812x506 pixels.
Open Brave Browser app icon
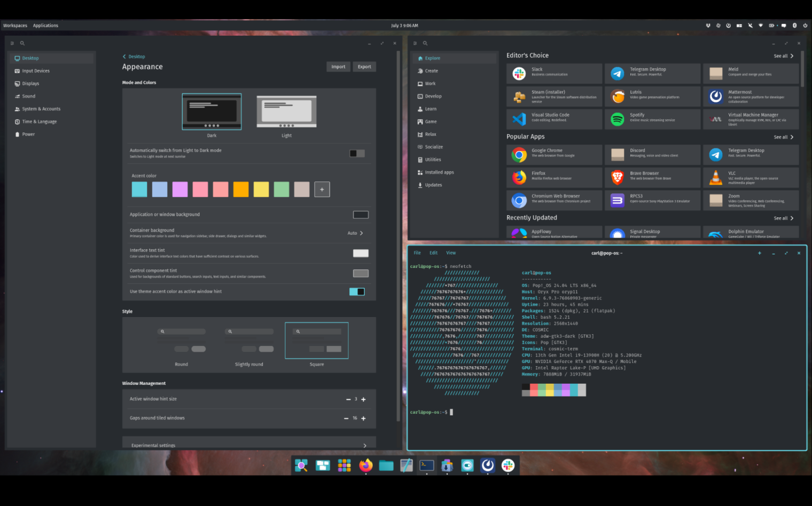click(617, 178)
